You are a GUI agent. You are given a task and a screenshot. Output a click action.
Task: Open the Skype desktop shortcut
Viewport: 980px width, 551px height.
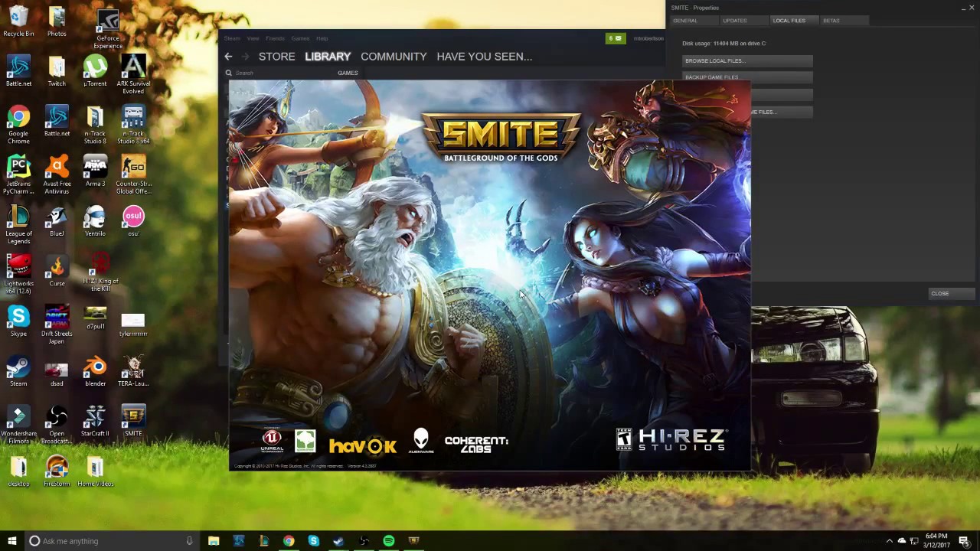pyautogui.click(x=18, y=321)
